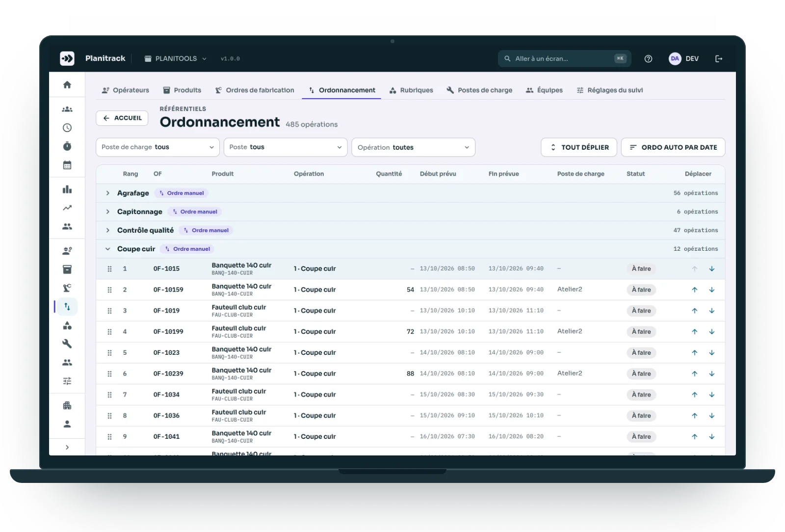Click the DA user avatar
Viewport: 785px width, 532px height.
coord(675,59)
